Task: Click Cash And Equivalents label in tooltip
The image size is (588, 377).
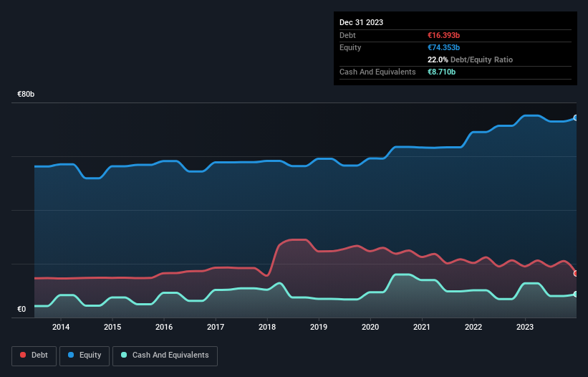Action: pyautogui.click(x=377, y=72)
